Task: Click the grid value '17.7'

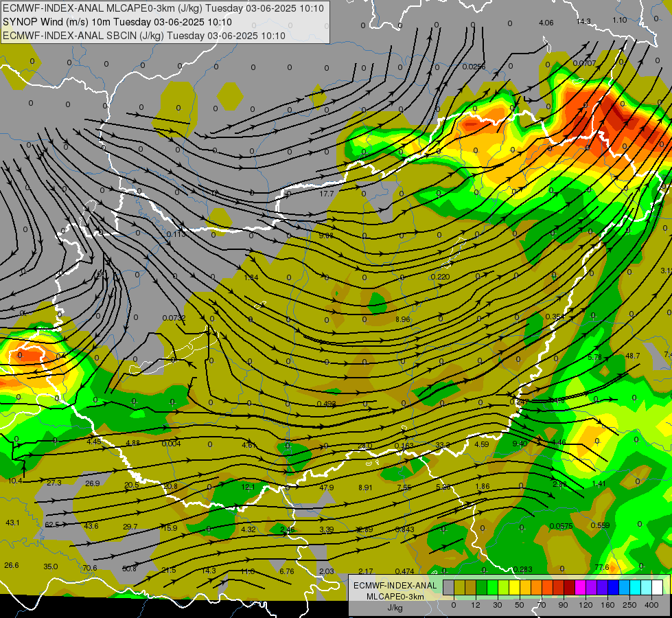Action: [x=327, y=194]
